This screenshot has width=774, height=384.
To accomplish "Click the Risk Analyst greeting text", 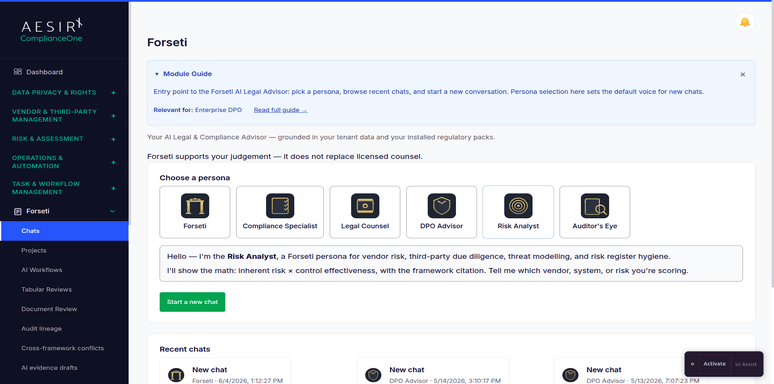I will click(451, 264).
